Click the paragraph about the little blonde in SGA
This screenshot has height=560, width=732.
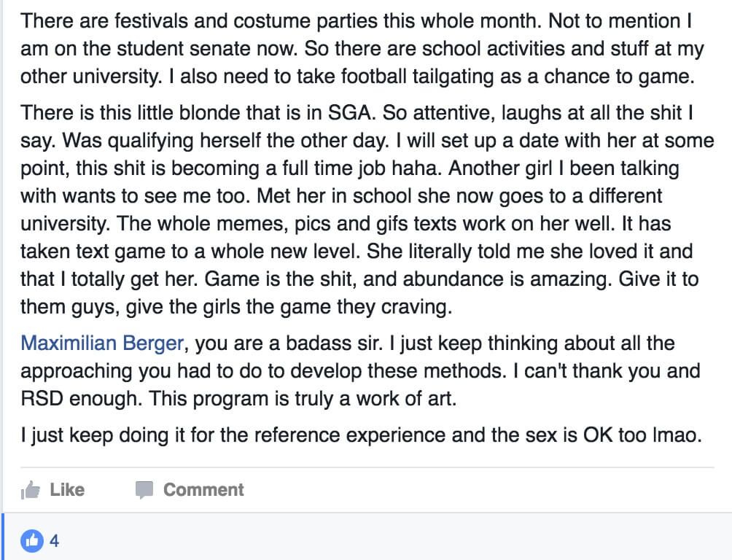point(367,210)
